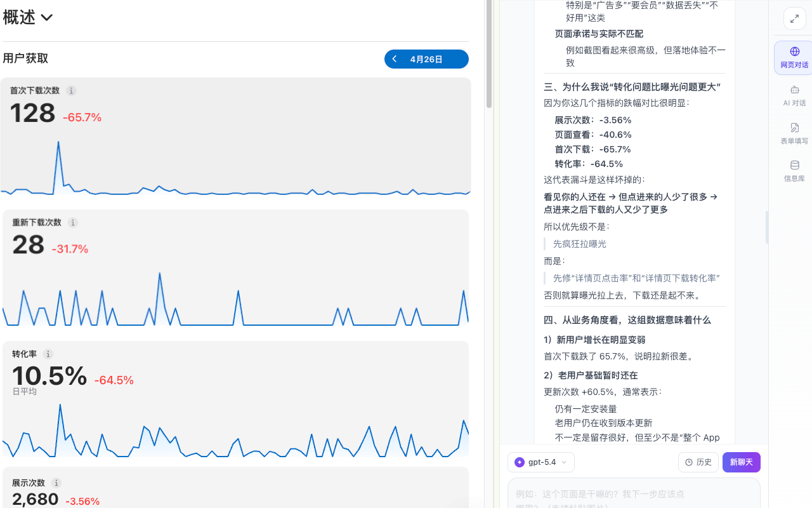Click subheading 2）老用户基础暂时还在
Screen dimensions: 812x508
click(591, 375)
